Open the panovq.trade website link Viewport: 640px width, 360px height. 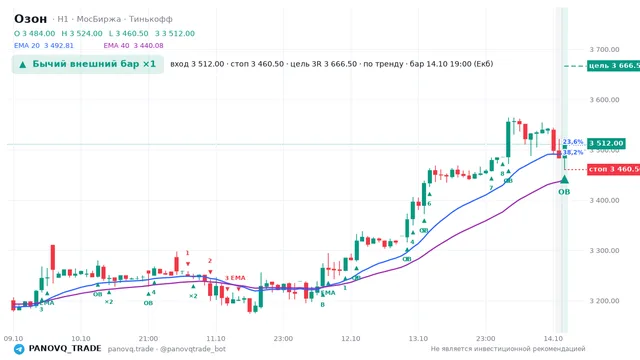click(131, 349)
